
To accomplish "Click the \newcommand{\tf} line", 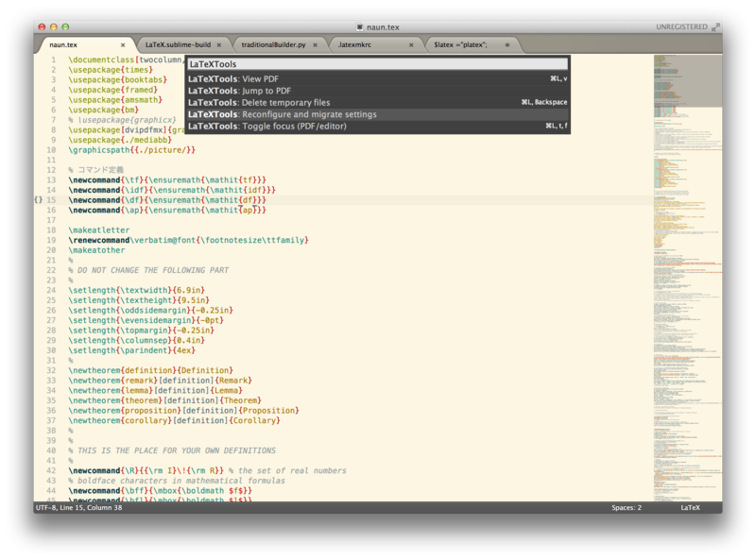I will (167, 179).
